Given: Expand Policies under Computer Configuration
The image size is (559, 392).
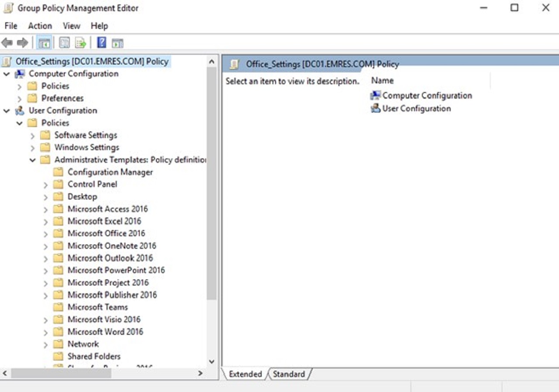Looking at the screenshot, I should point(20,86).
